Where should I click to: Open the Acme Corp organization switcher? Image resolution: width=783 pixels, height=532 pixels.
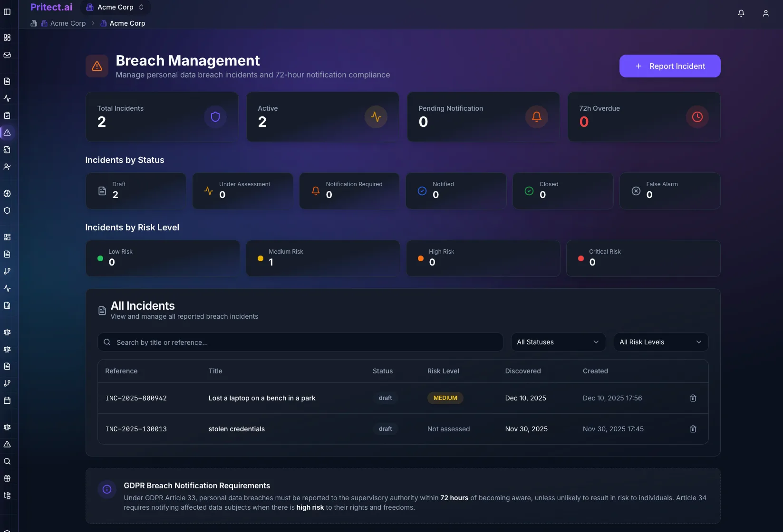(116, 7)
